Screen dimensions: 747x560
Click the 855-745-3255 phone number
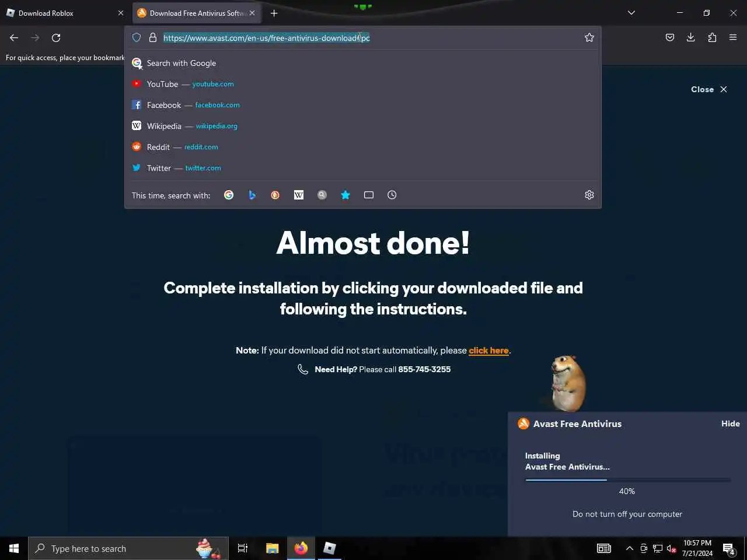click(424, 369)
